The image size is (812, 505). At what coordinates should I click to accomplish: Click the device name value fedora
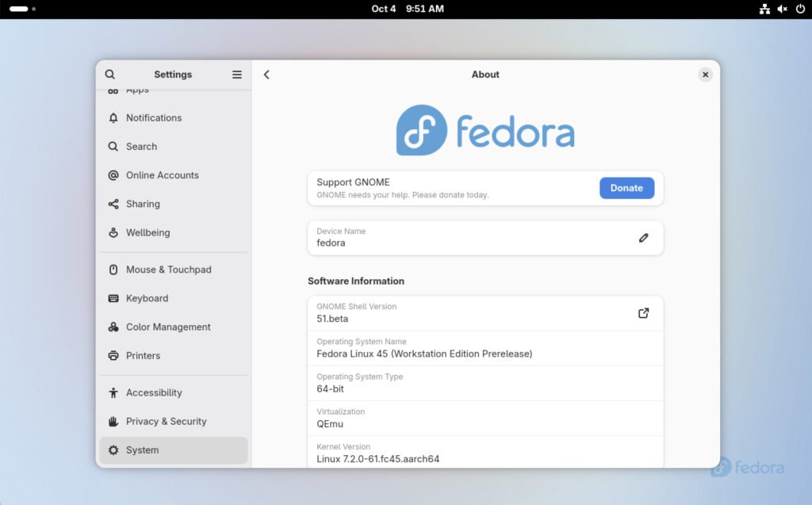pyautogui.click(x=331, y=243)
